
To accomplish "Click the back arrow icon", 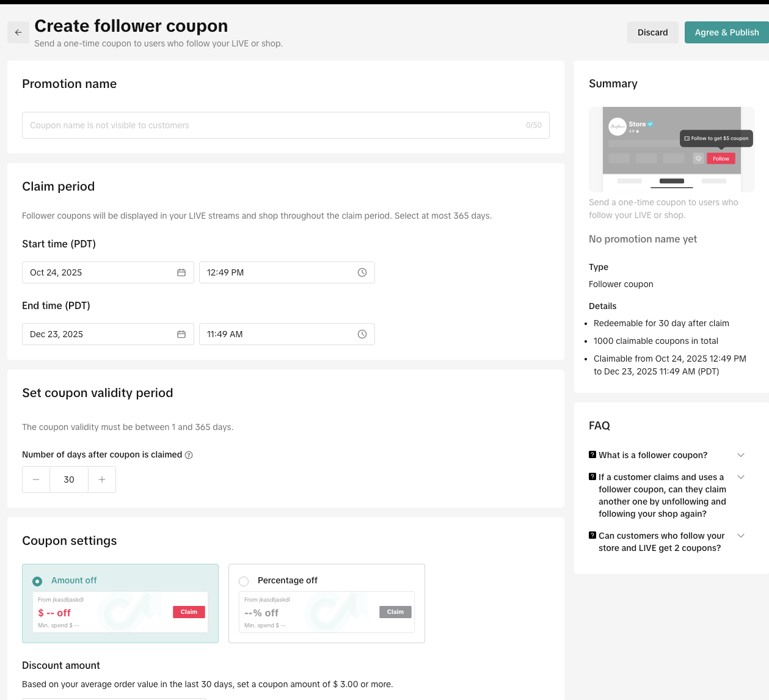I will tap(18, 32).
